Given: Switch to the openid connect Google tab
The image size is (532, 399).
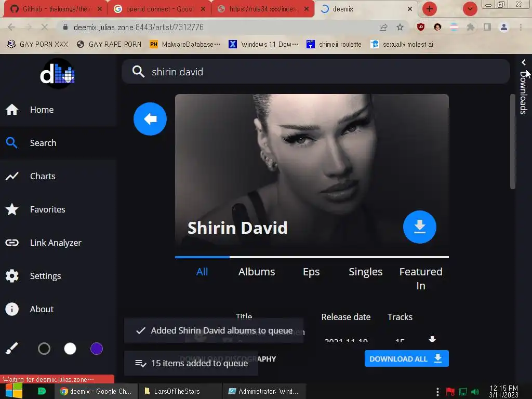Looking at the screenshot, I should click(159, 9).
